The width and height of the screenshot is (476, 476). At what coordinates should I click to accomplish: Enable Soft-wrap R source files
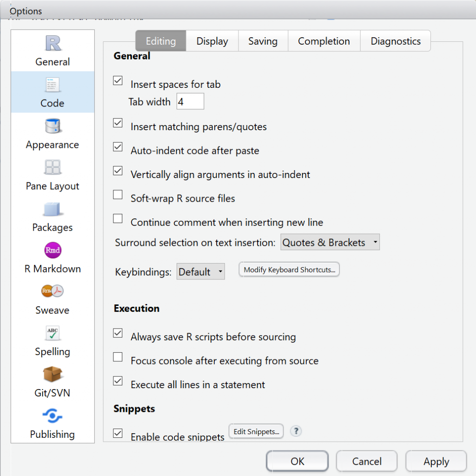coord(118,195)
